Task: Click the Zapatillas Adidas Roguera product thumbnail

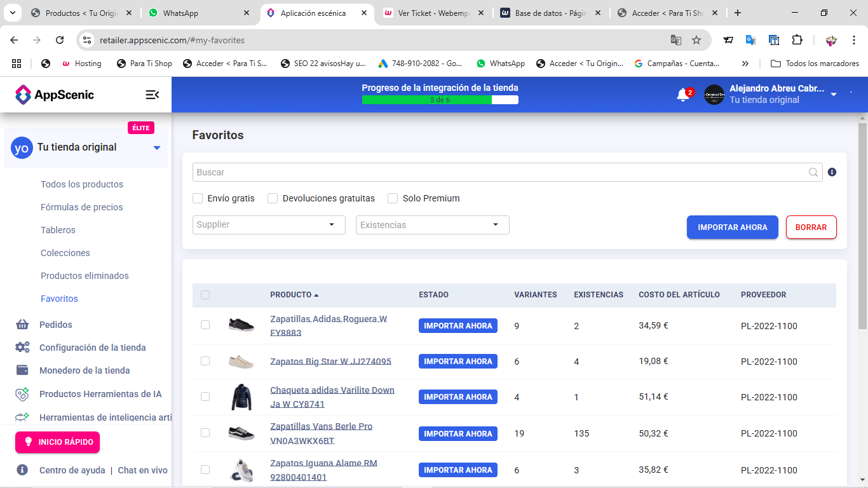Action: [x=241, y=325]
